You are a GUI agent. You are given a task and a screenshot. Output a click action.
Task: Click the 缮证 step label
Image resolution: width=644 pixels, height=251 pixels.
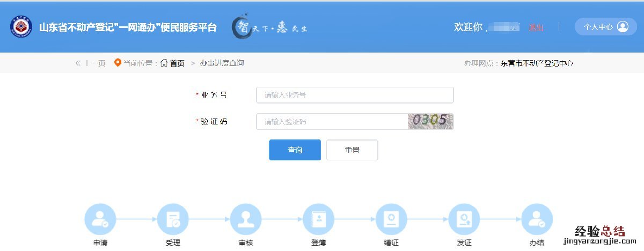pos(392,243)
